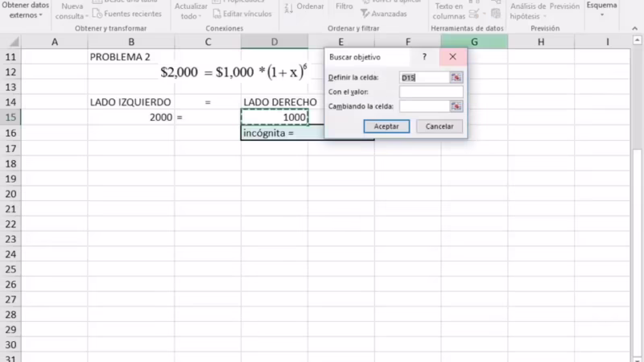Select cell D15 with value 1000

coord(275,117)
